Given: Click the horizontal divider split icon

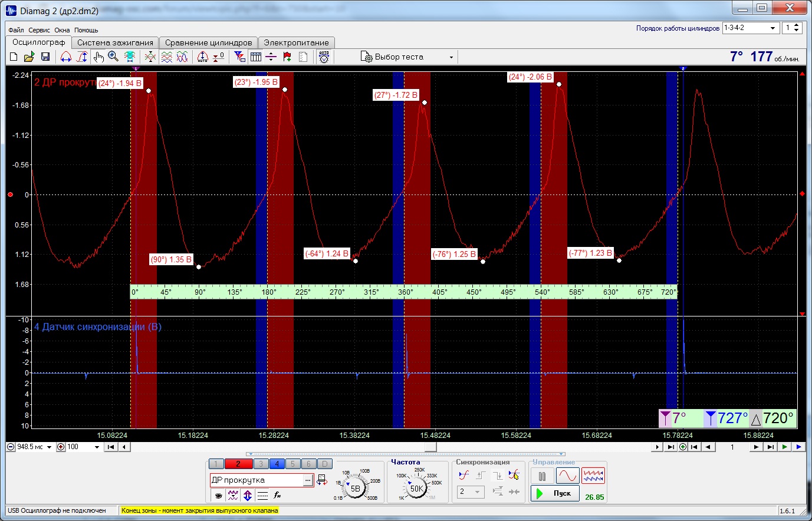Looking at the screenshot, I should (x=271, y=57).
